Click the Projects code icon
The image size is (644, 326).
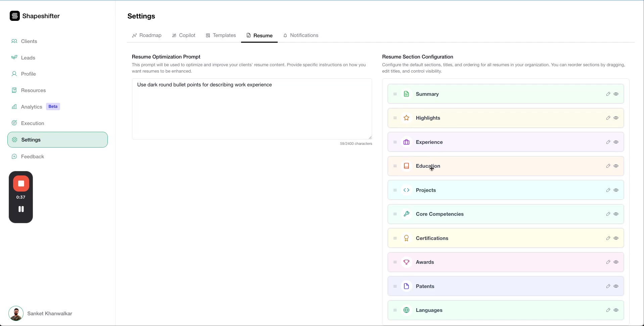pos(406,190)
